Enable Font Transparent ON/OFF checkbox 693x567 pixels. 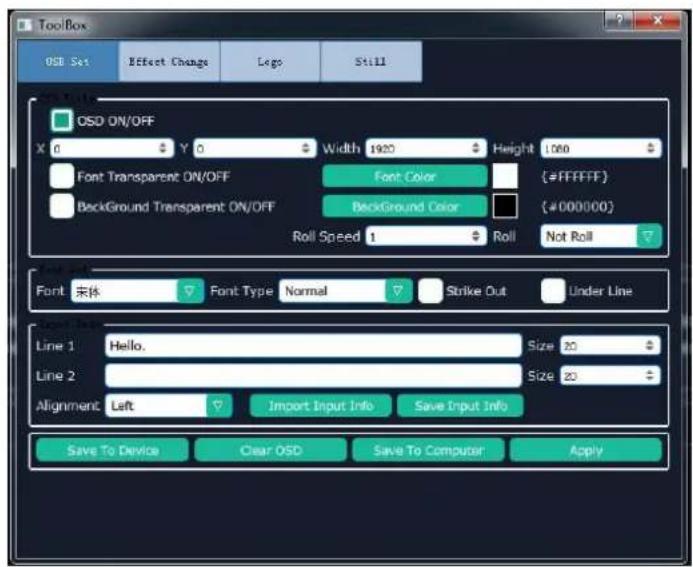[61, 176]
